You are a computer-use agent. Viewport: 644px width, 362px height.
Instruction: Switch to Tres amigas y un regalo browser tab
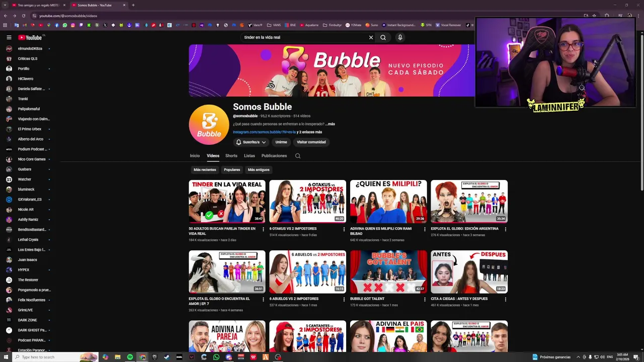(x=38, y=5)
